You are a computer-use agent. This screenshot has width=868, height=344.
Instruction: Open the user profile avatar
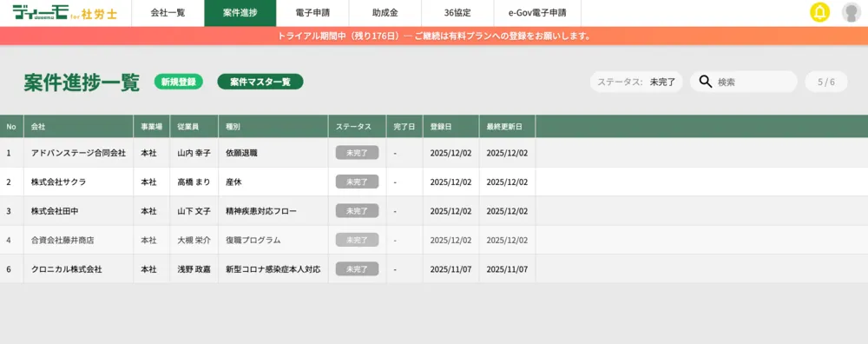[x=852, y=12]
